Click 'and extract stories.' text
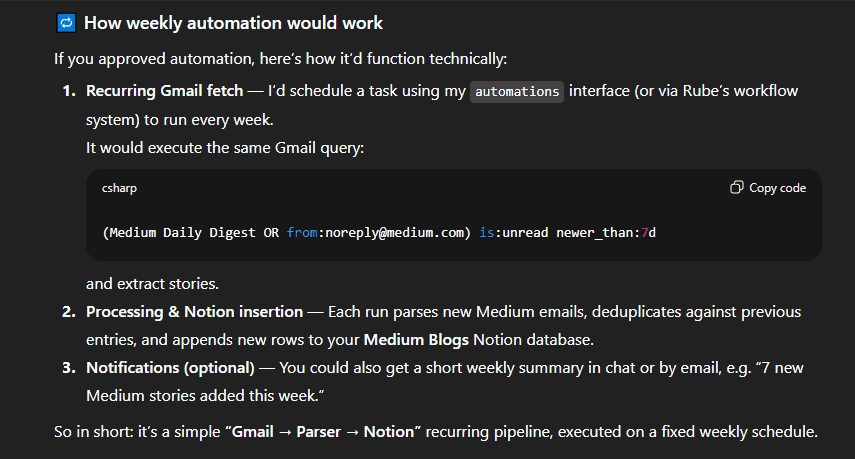Viewport: 855px width, 459px height. coord(152,284)
